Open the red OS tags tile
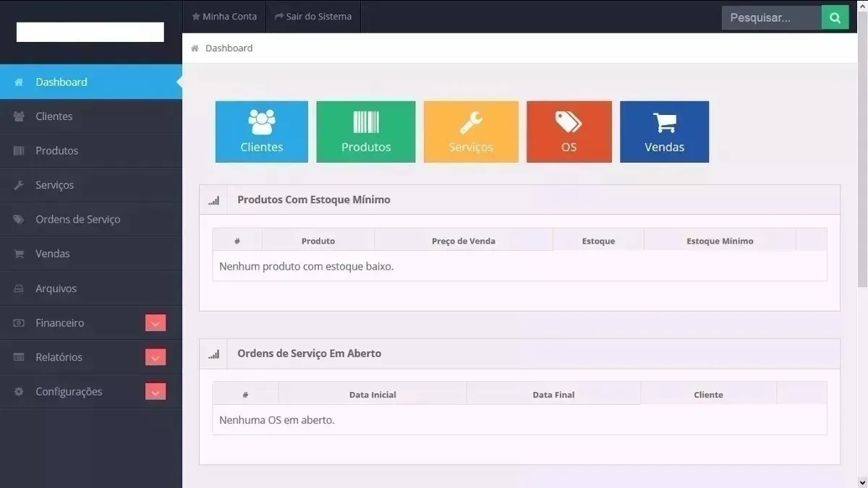The height and width of the screenshot is (488, 868). coord(569,132)
